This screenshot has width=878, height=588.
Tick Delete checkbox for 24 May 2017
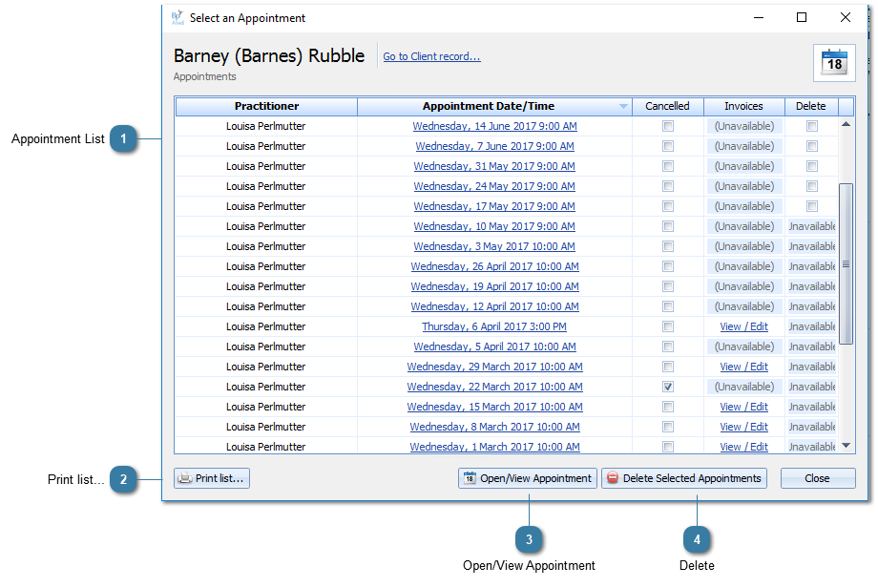(x=812, y=186)
